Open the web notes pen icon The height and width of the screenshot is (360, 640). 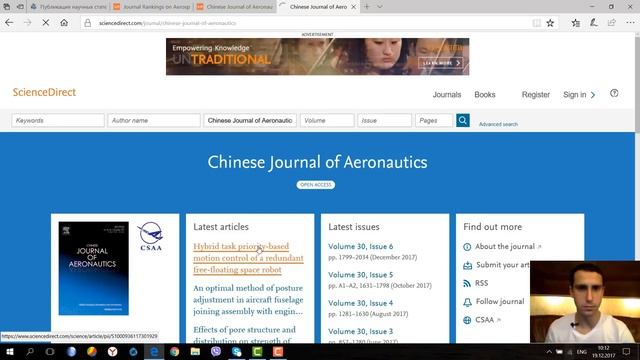(x=593, y=23)
